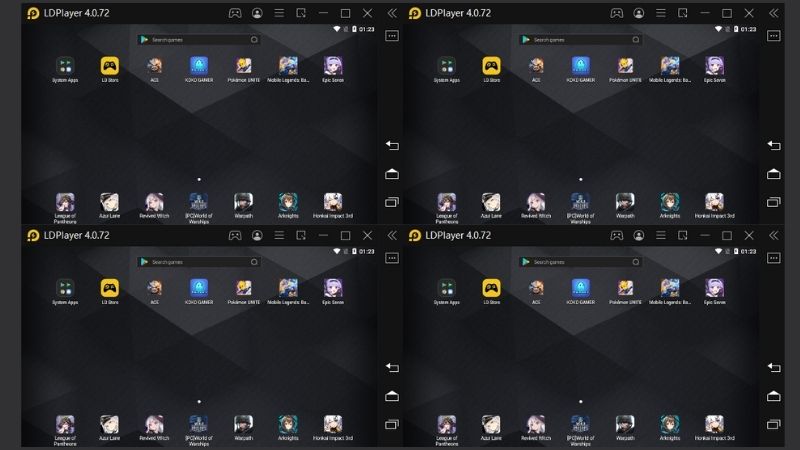This screenshot has height=450, width=800.
Task: Collapse sidebar arrows in bottom-right window
Action: coord(773,235)
